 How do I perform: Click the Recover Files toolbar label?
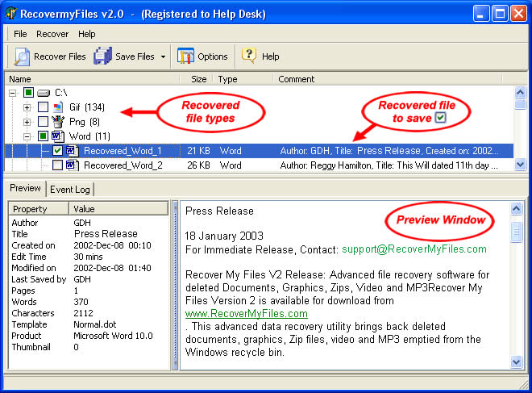60,56
